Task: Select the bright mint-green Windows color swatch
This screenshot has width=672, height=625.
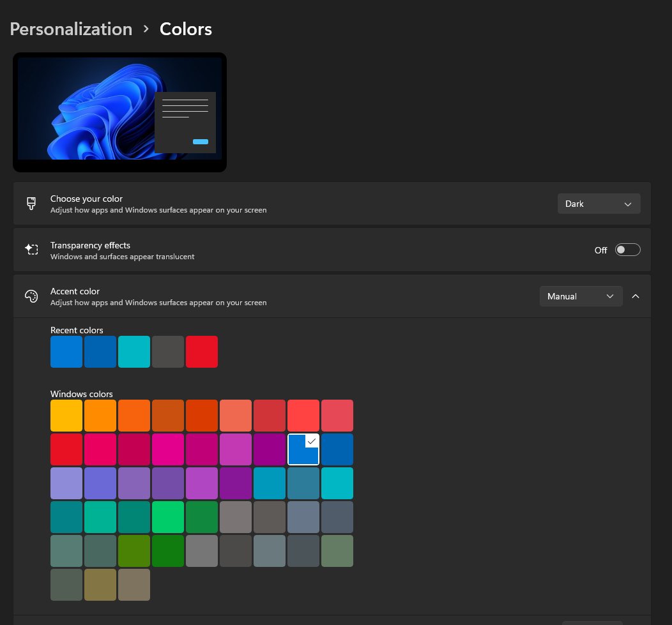Action: [168, 517]
